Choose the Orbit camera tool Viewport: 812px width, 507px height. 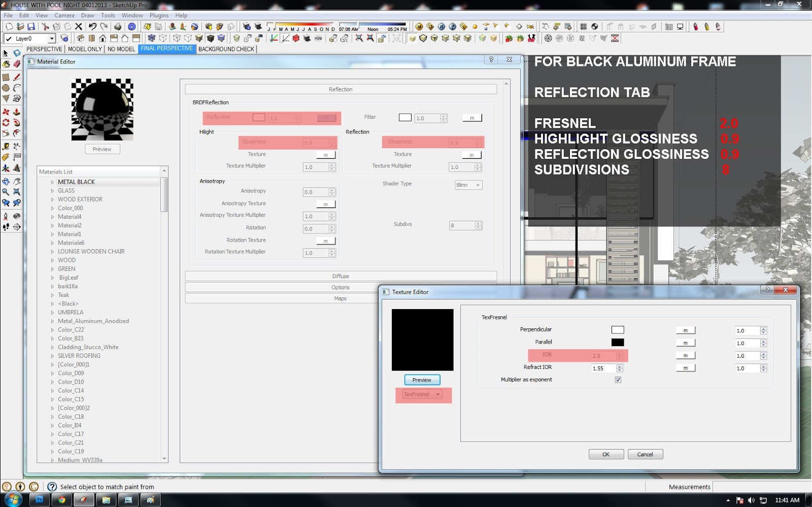pos(6,181)
